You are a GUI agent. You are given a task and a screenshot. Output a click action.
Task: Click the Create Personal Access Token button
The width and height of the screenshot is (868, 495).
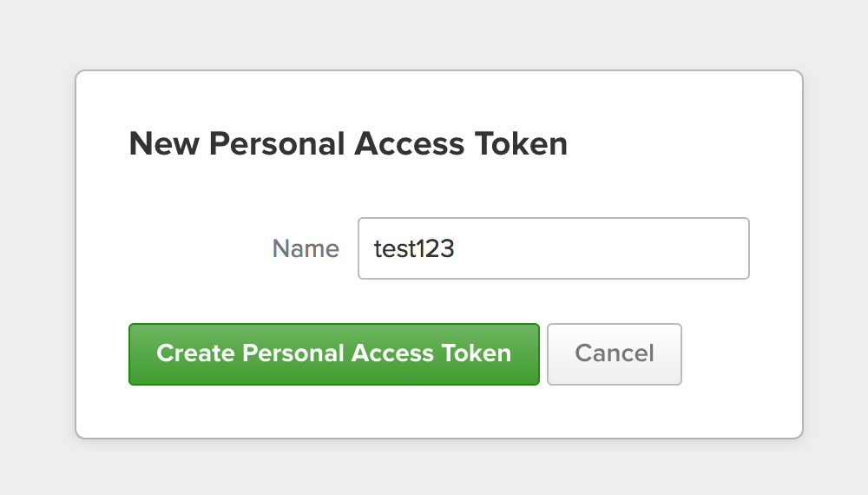point(334,353)
